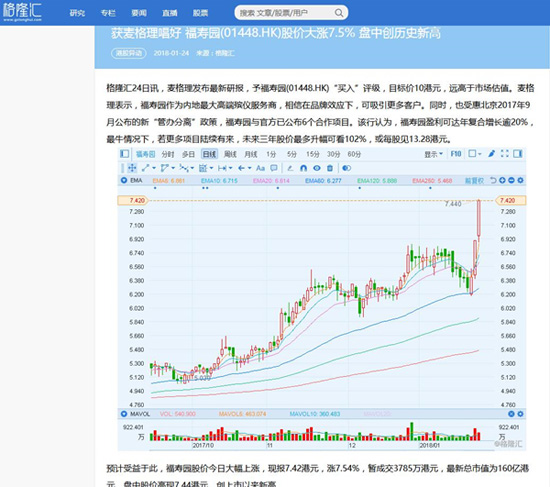Toggle the contrast theme switch icon
The width and height of the screenshot is (550, 487).
click(346, 168)
